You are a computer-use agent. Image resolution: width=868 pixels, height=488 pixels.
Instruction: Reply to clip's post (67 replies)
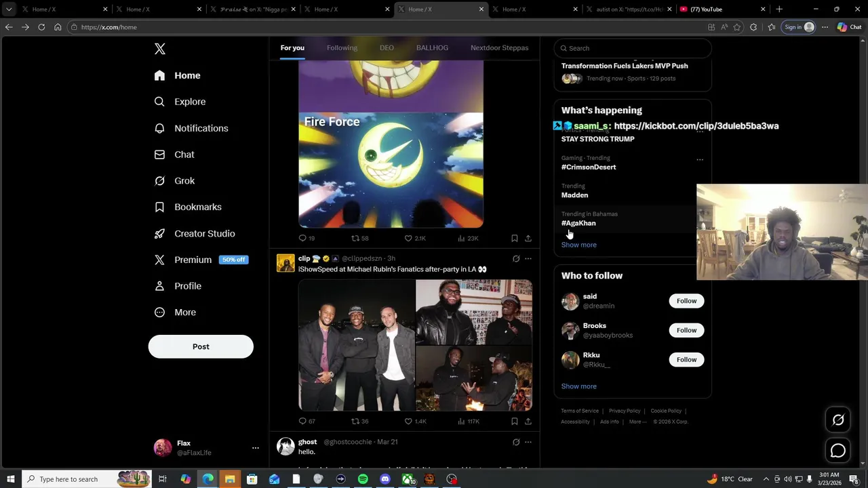pyautogui.click(x=307, y=422)
